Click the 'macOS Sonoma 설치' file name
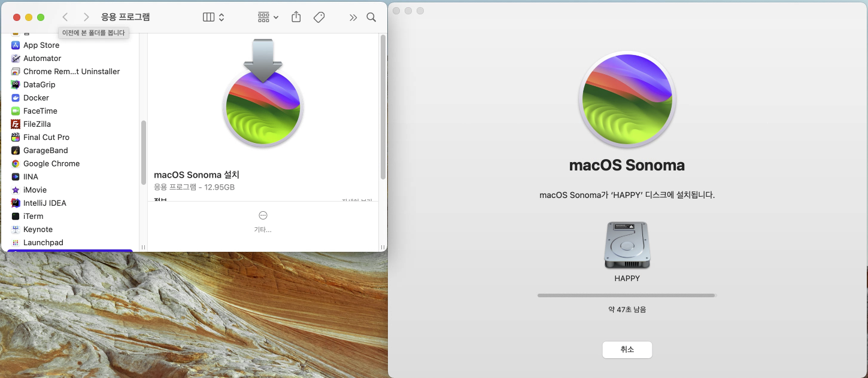Viewport: 868px width, 378px height. pyautogui.click(x=197, y=175)
